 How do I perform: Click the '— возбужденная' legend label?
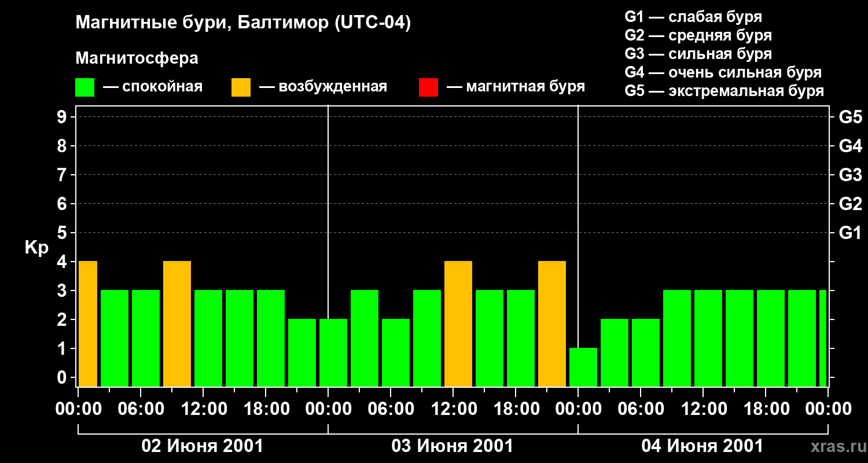point(323,87)
